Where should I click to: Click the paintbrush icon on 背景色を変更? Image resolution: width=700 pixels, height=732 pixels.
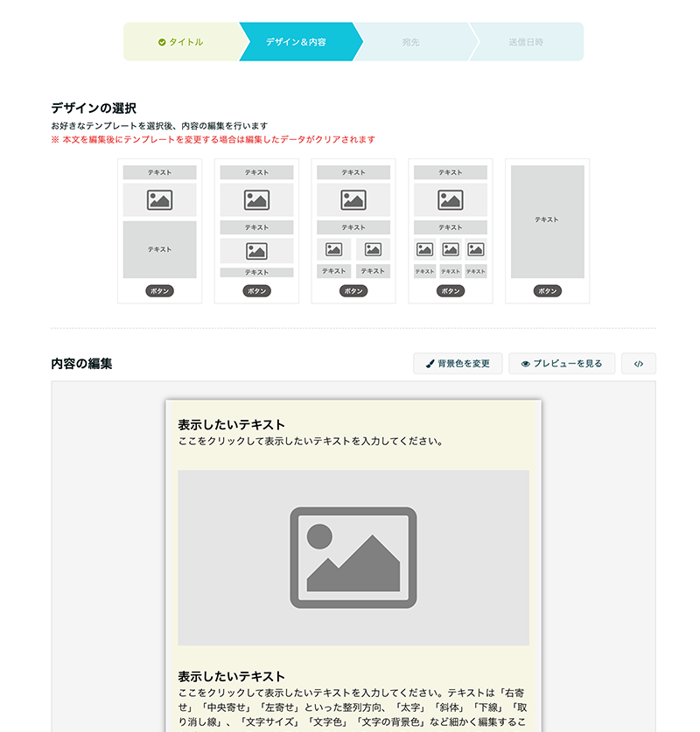point(430,364)
